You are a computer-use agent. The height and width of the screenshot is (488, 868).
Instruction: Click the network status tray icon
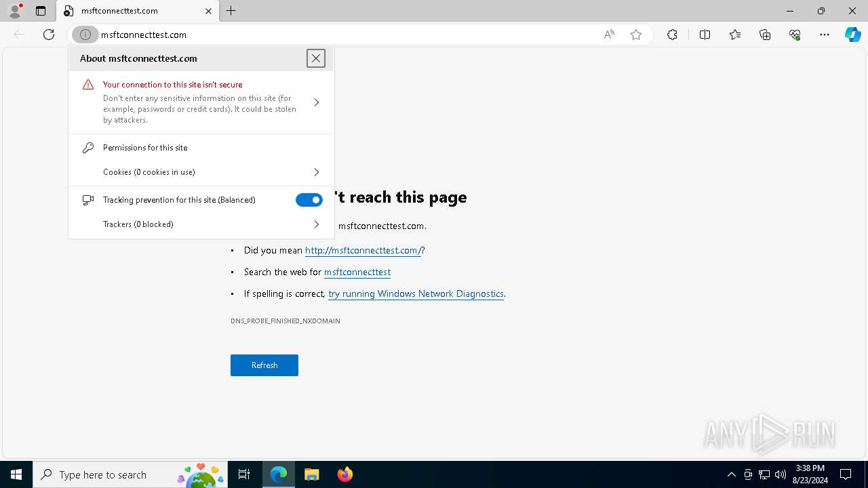[764, 474]
